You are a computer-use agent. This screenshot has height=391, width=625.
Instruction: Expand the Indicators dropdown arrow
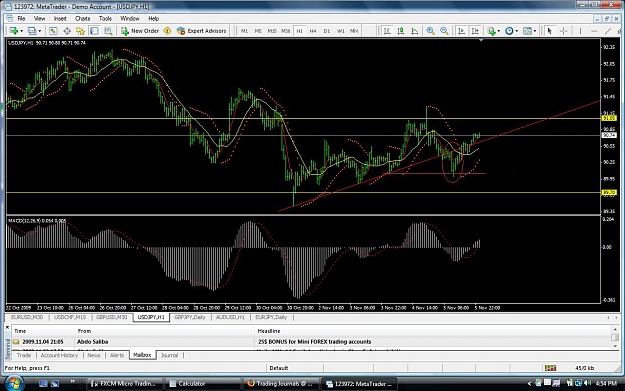pos(499,31)
